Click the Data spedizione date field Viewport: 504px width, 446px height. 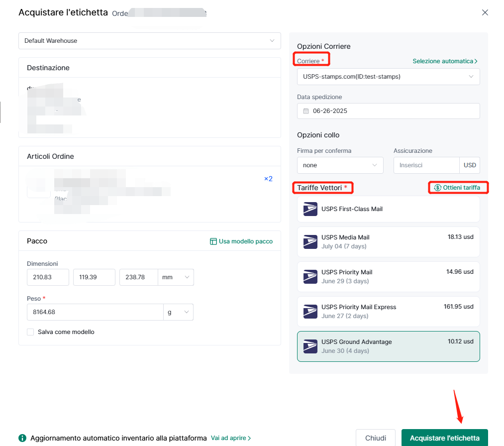click(388, 111)
